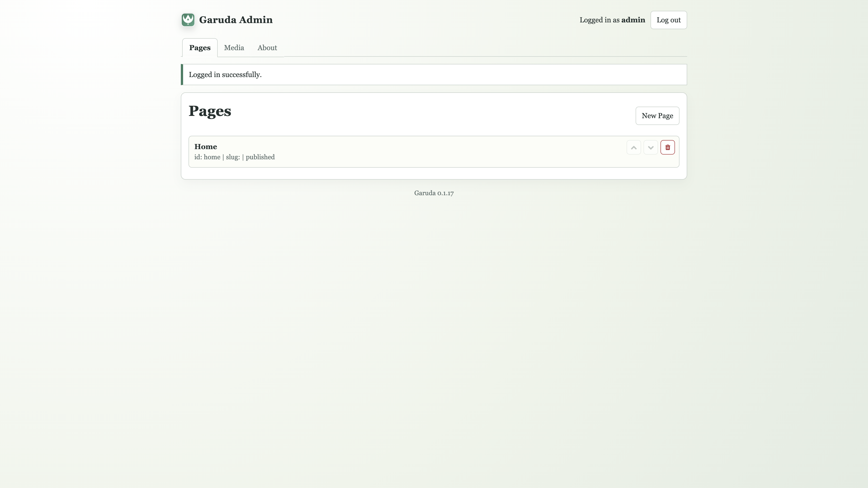Viewport: 868px width, 488px height.
Task: Click the bold admin username
Action: 633,20
